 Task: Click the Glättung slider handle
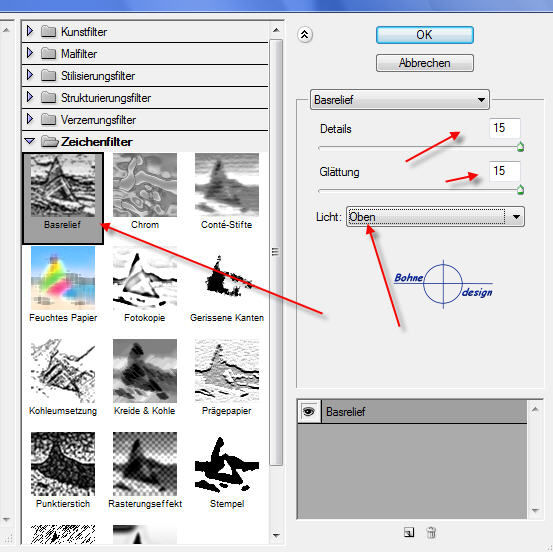point(520,189)
